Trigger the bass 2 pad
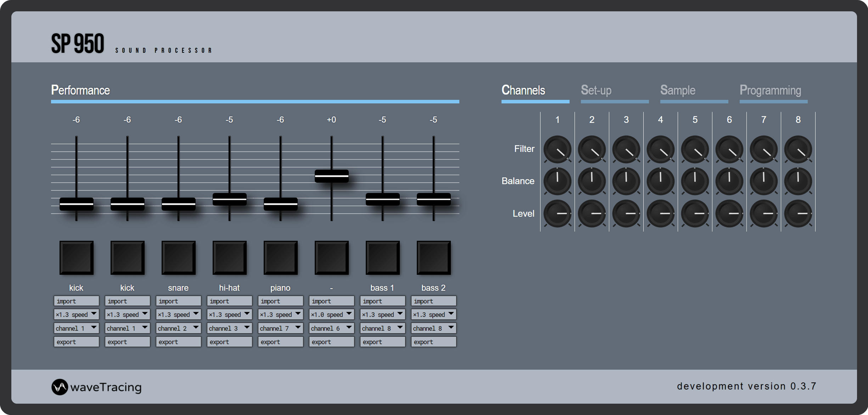The width and height of the screenshot is (868, 415). click(x=433, y=258)
